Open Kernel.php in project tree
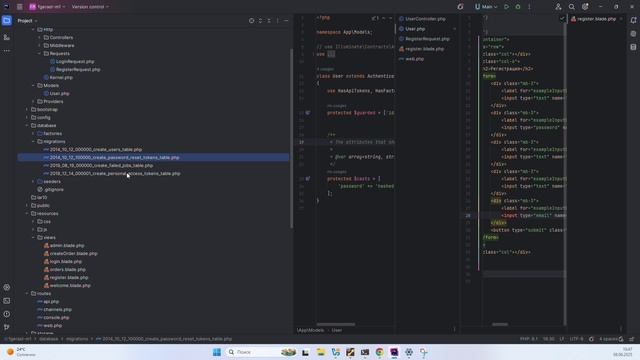The width and height of the screenshot is (640, 360). [61, 78]
